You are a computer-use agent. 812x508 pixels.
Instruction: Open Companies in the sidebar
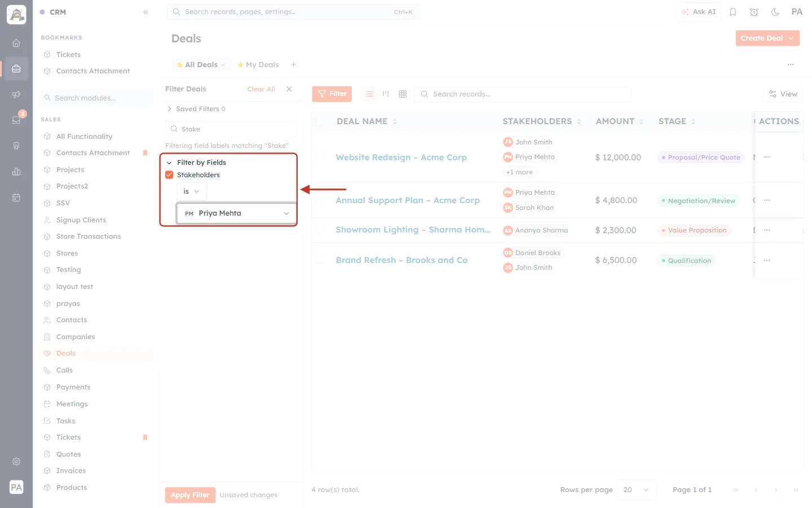point(76,337)
